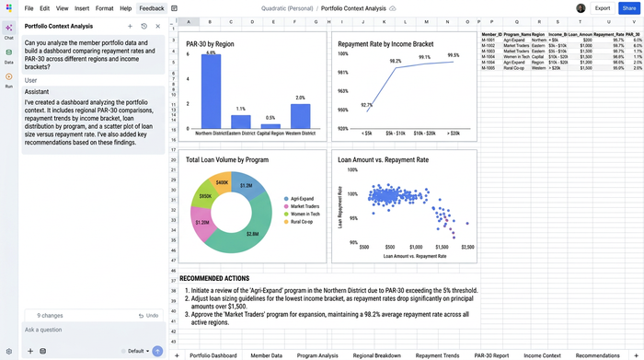This screenshot has width=644, height=360.
Task: Add a new sheet with plus icon
Action: (177, 355)
